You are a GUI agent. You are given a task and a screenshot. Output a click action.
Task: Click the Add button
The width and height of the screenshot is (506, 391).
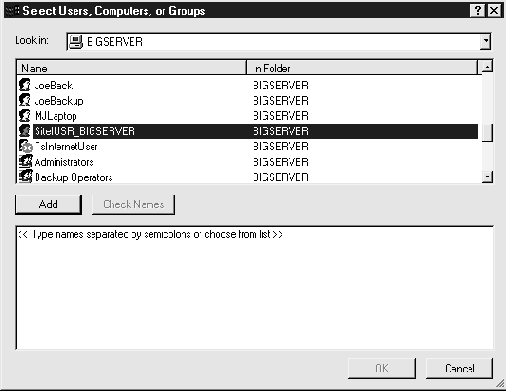coord(48,204)
